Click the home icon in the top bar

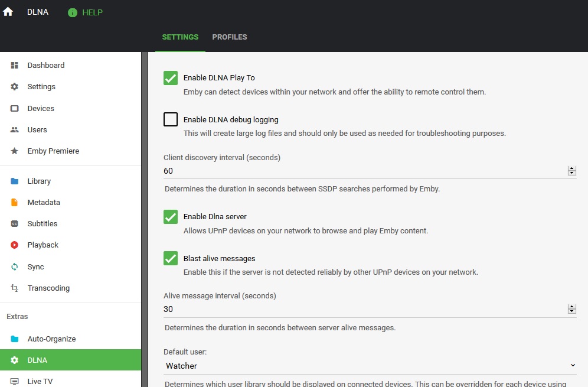(7, 11)
